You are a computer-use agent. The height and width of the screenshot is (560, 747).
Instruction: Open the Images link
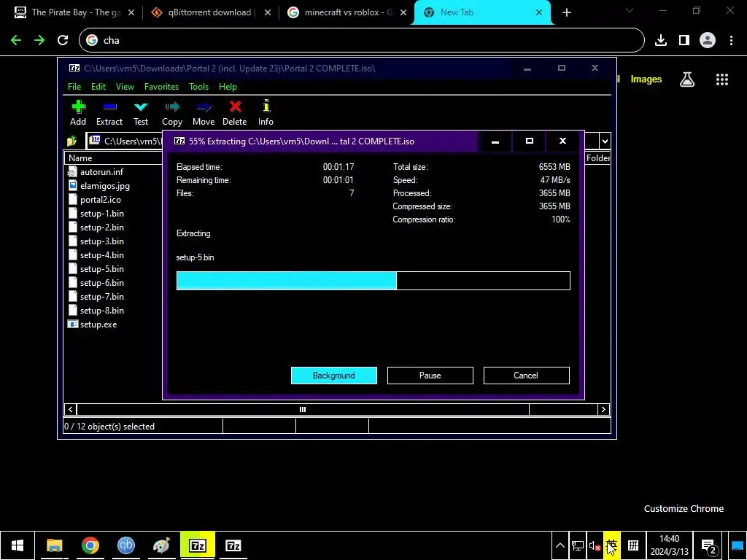pyautogui.click(x=646, y=79)
